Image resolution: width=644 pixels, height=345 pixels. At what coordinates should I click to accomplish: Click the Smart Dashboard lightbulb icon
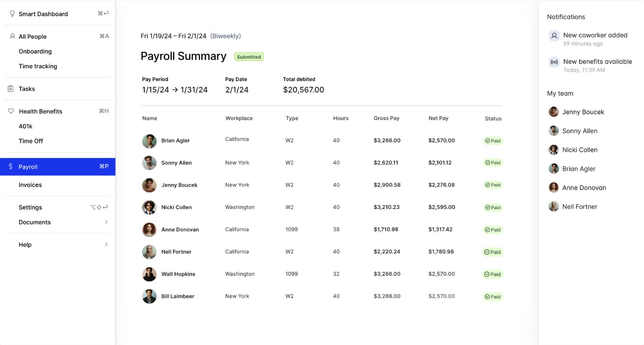pyautogui.click(x=12, y=14)
